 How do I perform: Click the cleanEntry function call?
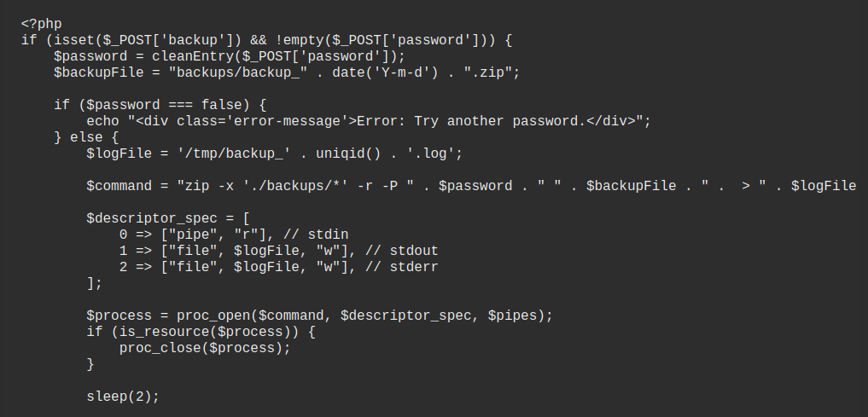[x=278, y=56]
